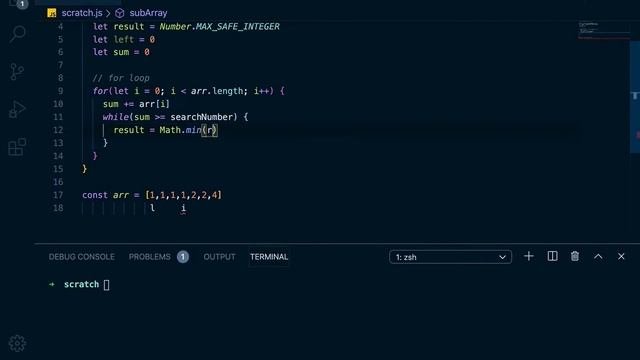Click the breadcrumb separator chevron after scratch.js

coord(108,13)
